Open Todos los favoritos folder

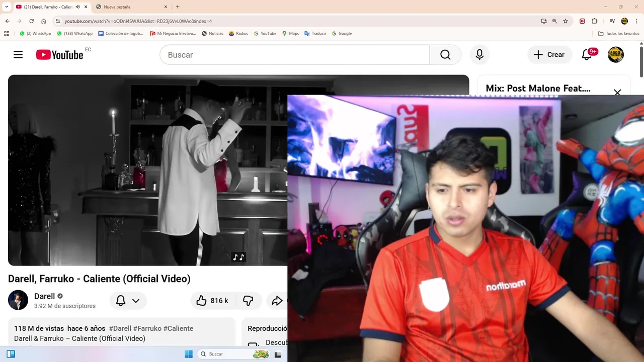[x=618, y=34]
